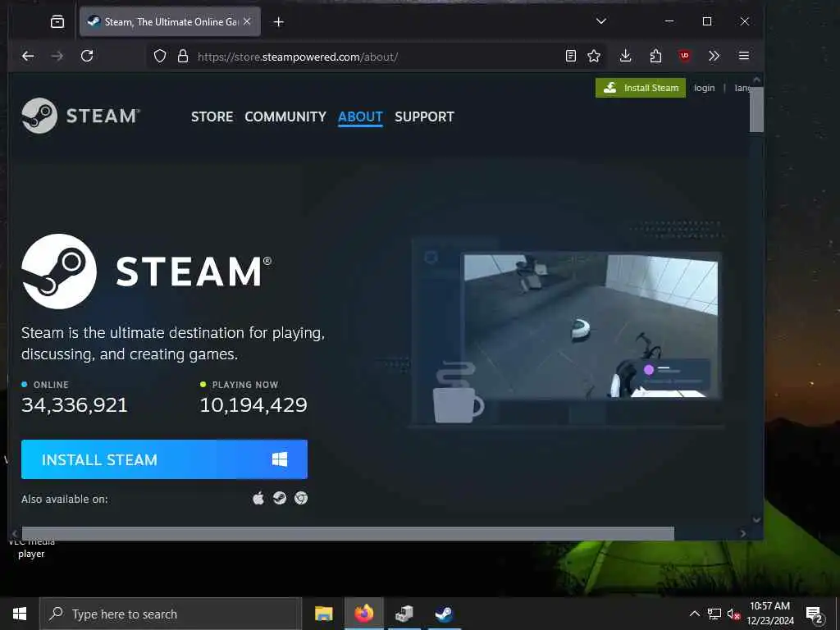Open the installer icon in the taskbar
This screenshot has width=840, height=630.
[404, 614]
